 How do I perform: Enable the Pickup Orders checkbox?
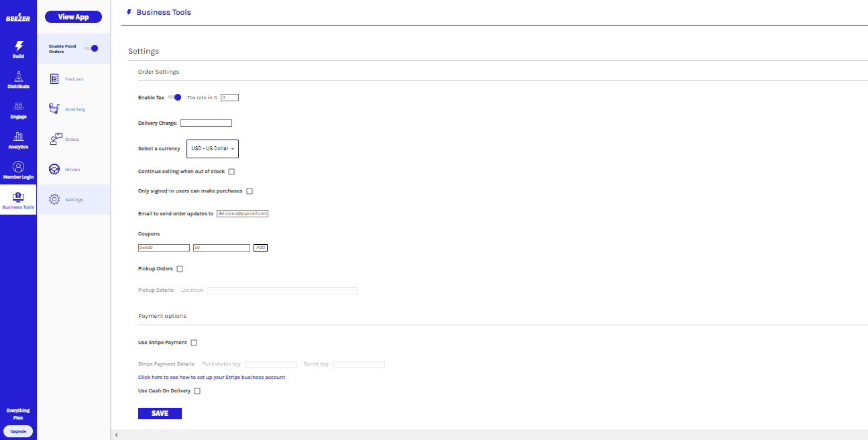(180, 269)
